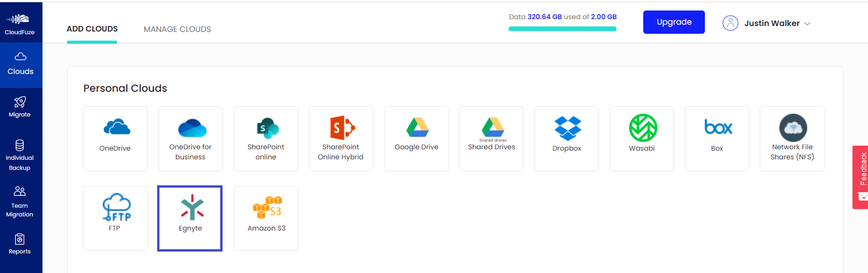Click the data usage progress bar

pos(562,29)
